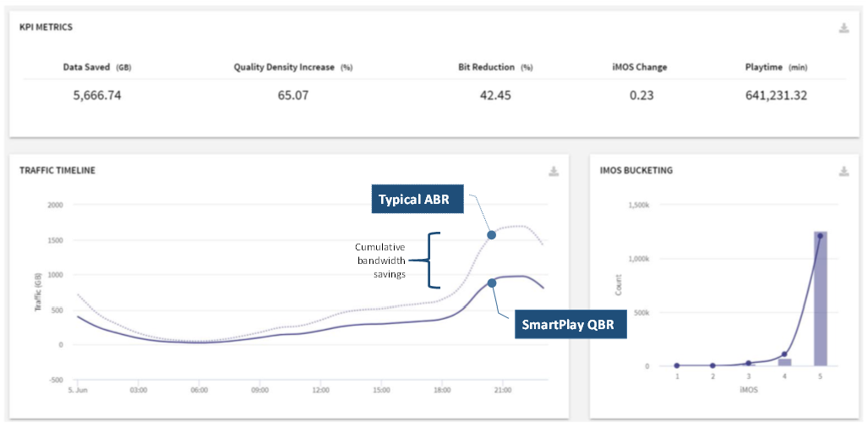This screenshot has height=423, width=868.
Task: Click the Data Saved value 5,666.74
Action: [97, 96]
